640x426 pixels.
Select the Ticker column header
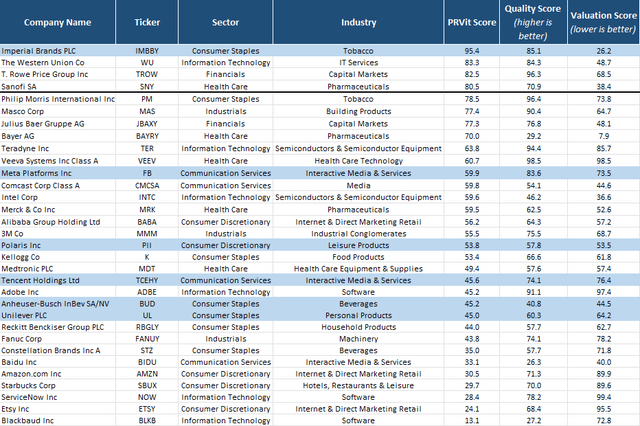pyautogui.click(x=147, y=22)
